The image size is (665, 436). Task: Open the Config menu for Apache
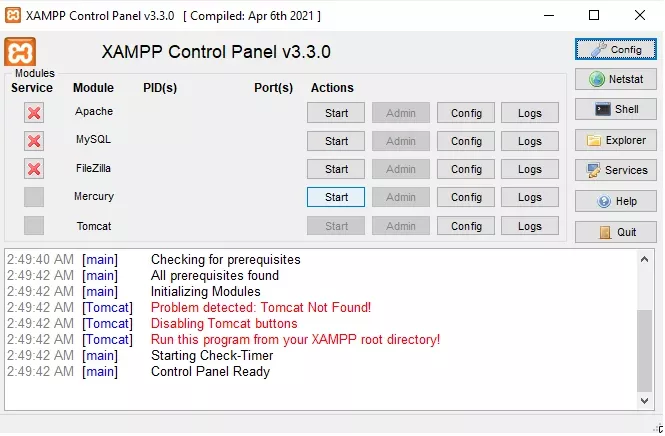tap(466, 113)
